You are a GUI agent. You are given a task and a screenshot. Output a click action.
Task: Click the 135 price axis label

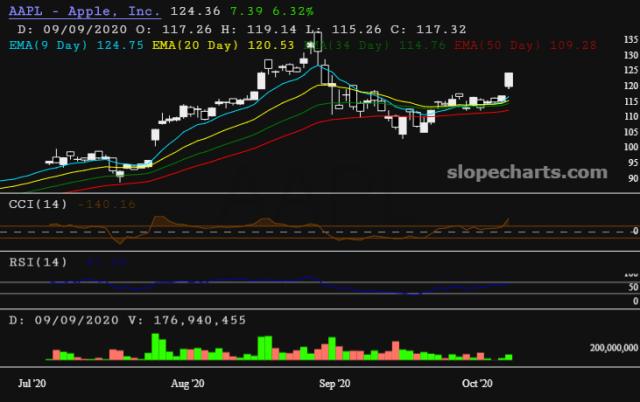click(x=631, y=40)
